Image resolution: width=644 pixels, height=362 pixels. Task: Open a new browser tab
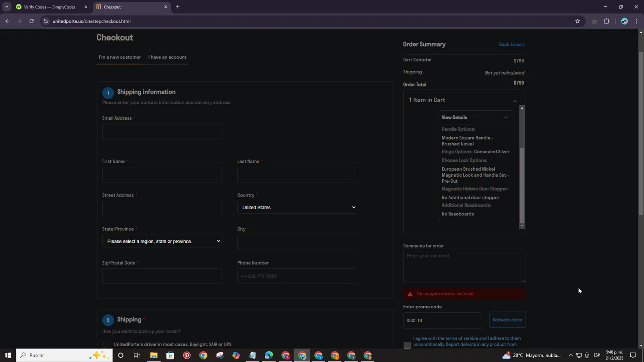click(x=178, y=7)
